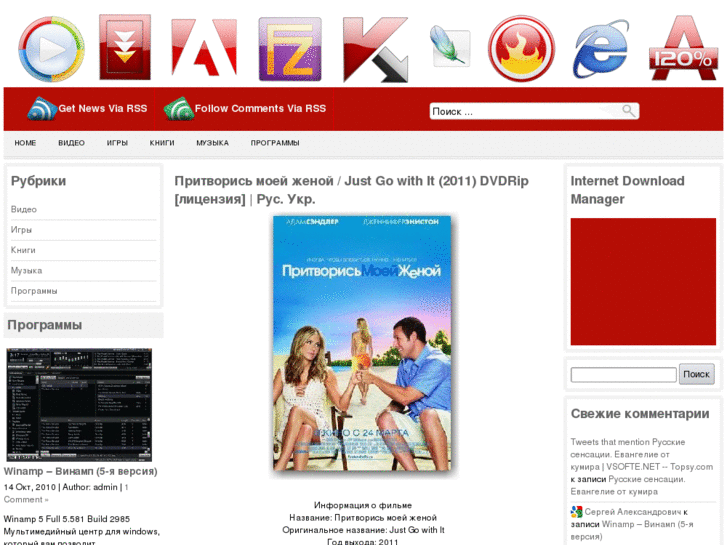Click the avatar icon beside Сергей Александрович

point(576,512)
